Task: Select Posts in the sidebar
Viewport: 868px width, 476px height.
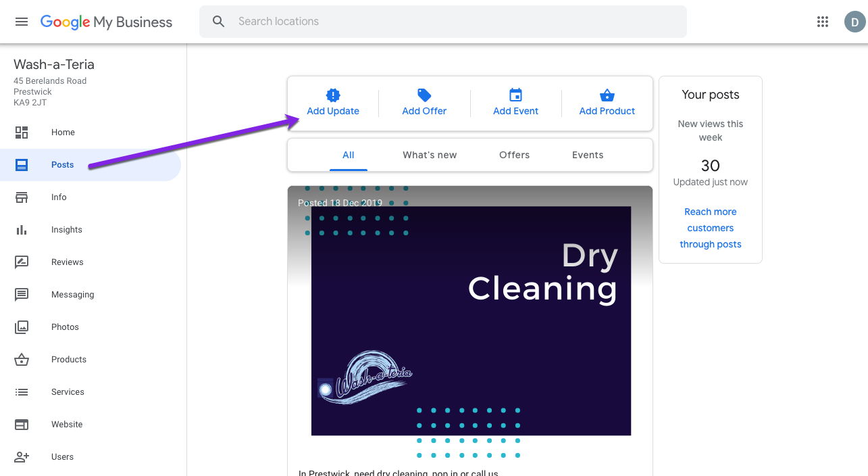Action: 63,165
